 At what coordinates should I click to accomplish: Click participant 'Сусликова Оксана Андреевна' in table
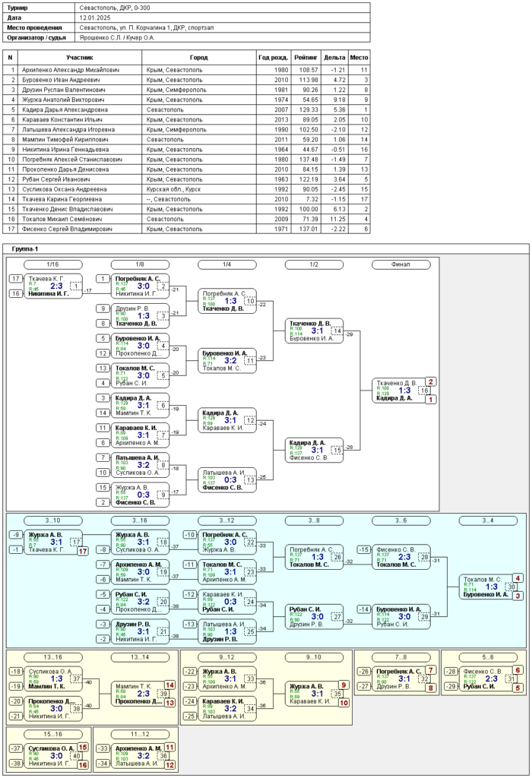(64, 189)
